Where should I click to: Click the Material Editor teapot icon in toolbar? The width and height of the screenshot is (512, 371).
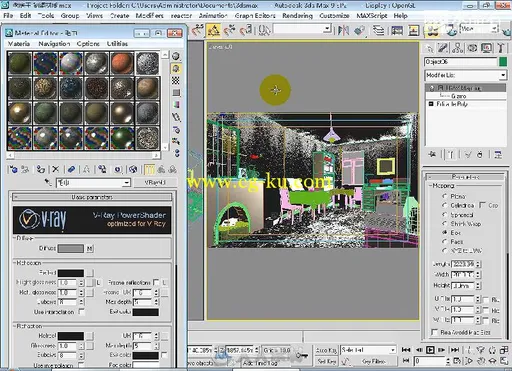point(432,30)
